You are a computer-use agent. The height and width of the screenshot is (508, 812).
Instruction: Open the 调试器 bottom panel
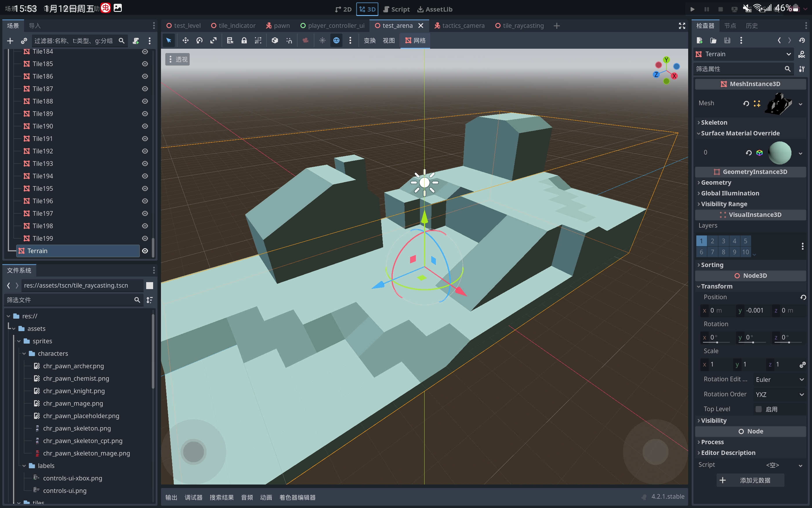(193, 497)
